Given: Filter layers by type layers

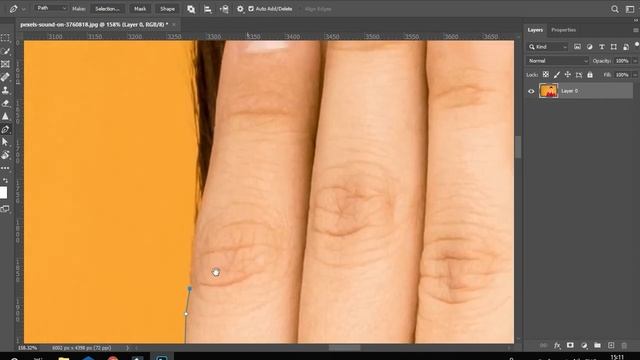Looking at the screenshot, I should tap(602, 47).
